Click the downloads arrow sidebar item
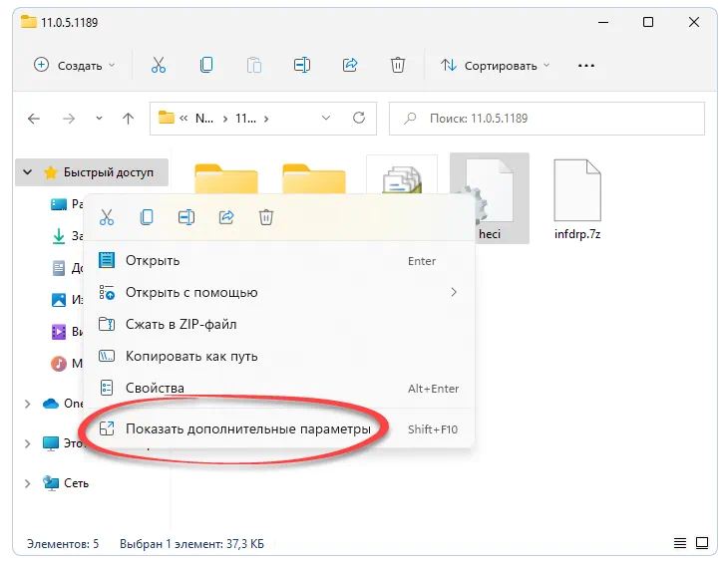The image size is (728, 565). [x=59, y=236]
